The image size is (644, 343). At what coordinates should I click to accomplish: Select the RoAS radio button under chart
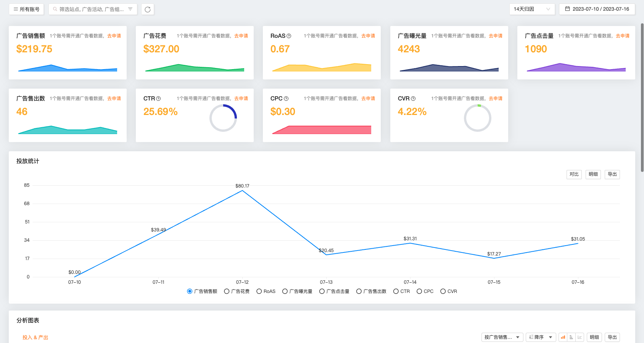(x=259, y=291)
